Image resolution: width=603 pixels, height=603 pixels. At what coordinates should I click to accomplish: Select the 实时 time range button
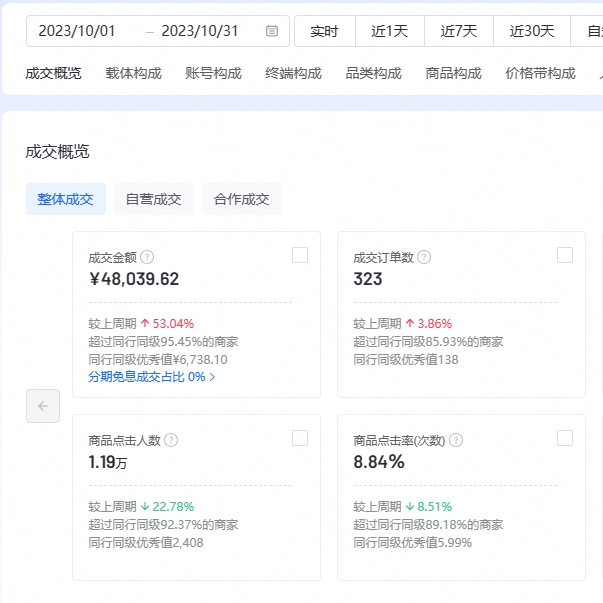[x=324, y=31]
